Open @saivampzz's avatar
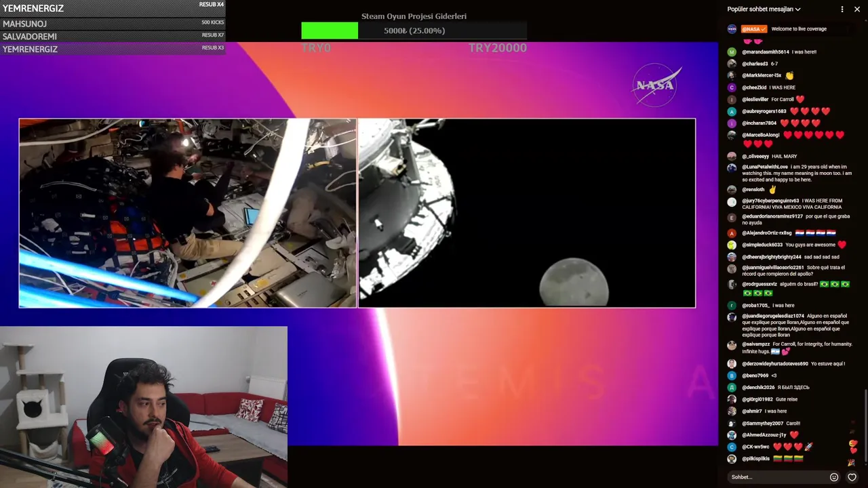868x488 pixels. [732, 345]
